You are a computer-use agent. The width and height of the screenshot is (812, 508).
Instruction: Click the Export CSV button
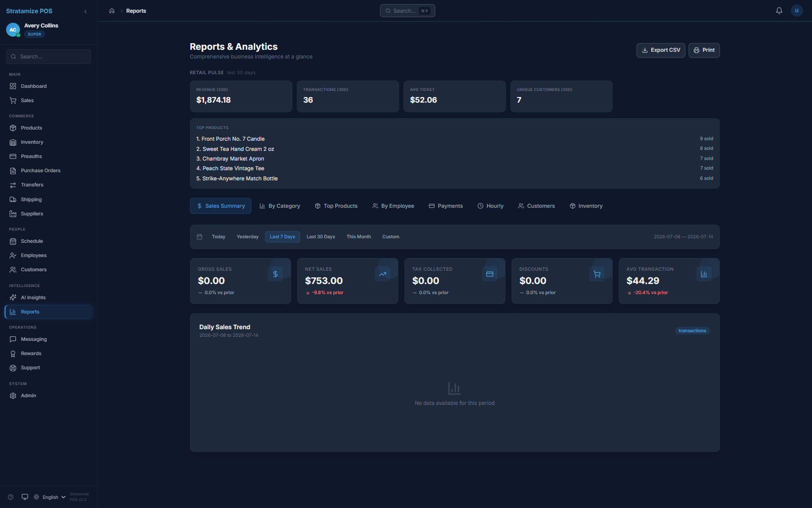[x=661, y=50]
